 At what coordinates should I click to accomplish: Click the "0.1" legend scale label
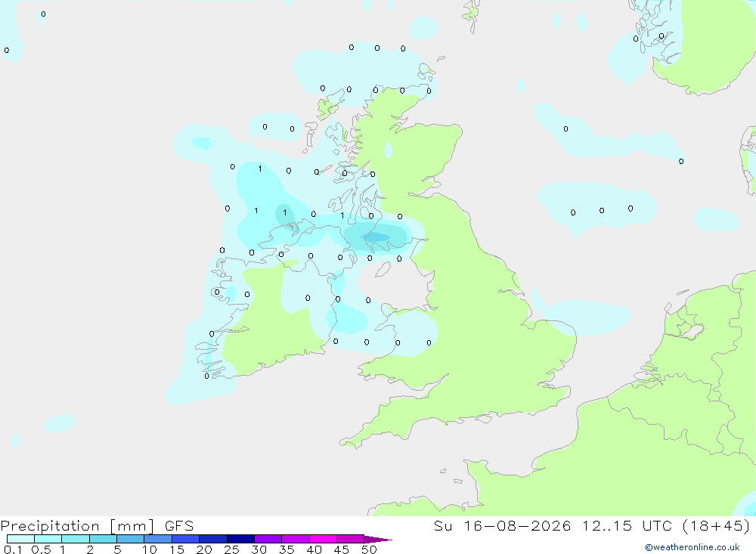tap(13, 549)
